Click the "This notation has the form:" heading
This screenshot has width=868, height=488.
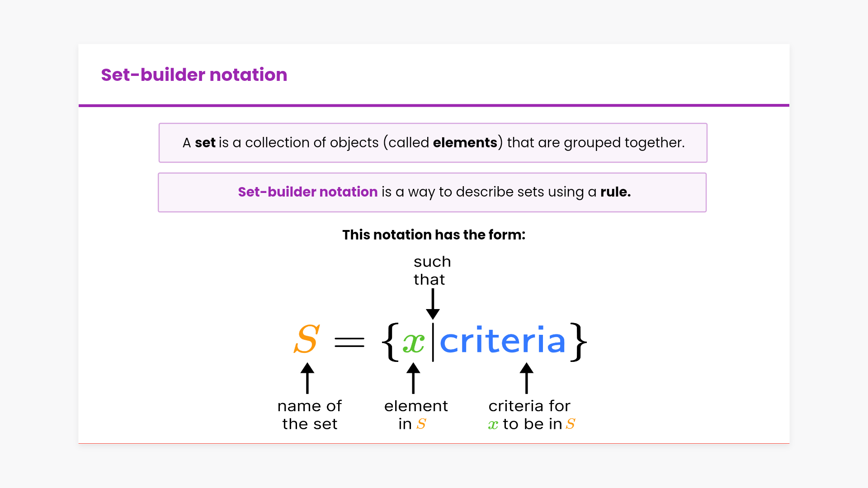[x=434, y=235]
